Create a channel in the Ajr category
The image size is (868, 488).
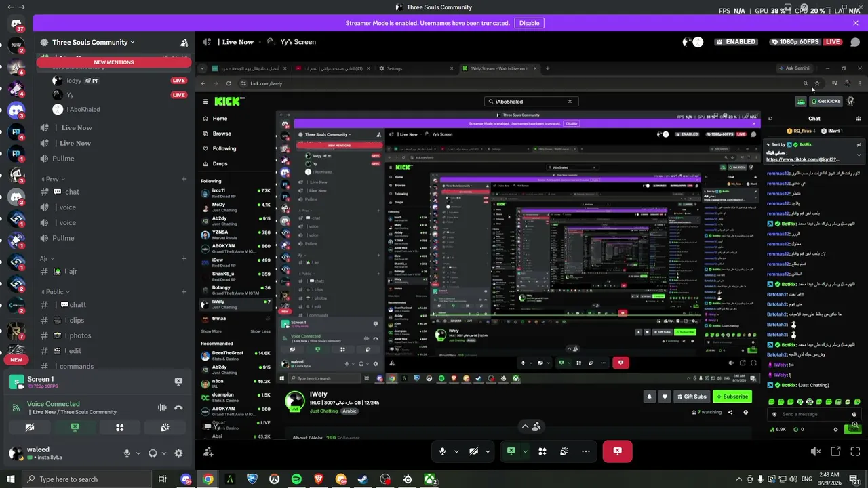(184, 258)
